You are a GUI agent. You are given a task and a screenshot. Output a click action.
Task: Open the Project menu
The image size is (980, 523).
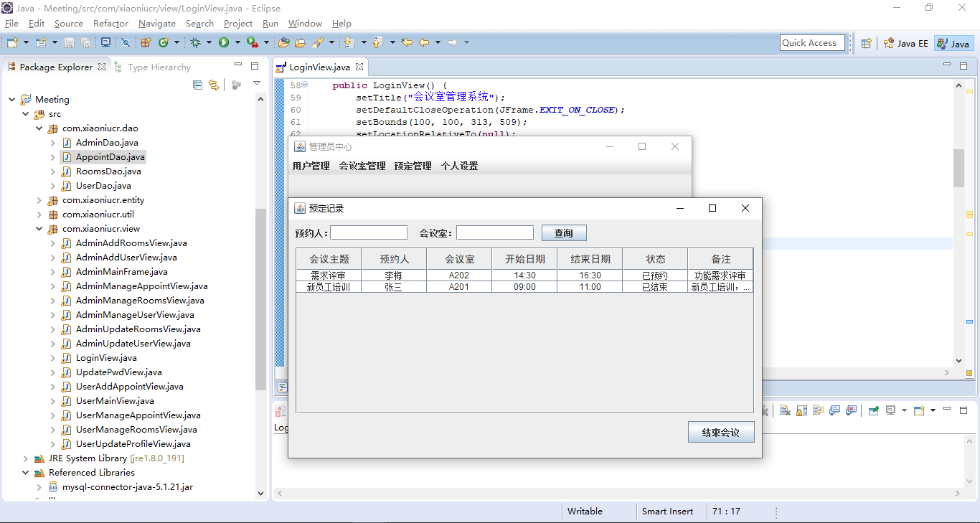click(238, 24)
